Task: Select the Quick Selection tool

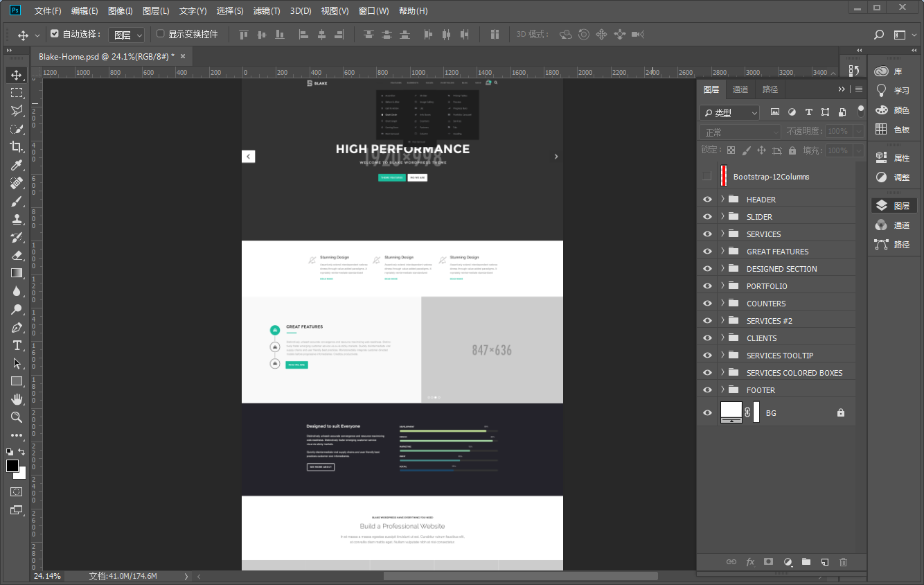Action: coord(17,129)
